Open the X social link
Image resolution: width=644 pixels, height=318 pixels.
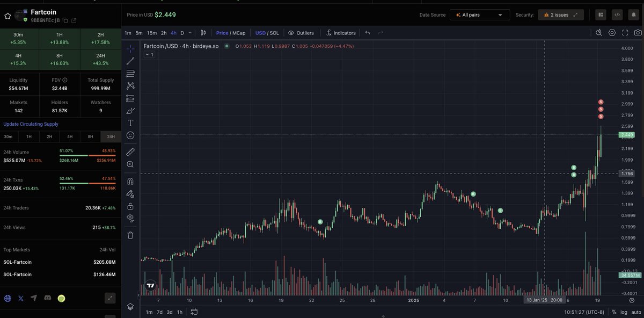point(21,298)
